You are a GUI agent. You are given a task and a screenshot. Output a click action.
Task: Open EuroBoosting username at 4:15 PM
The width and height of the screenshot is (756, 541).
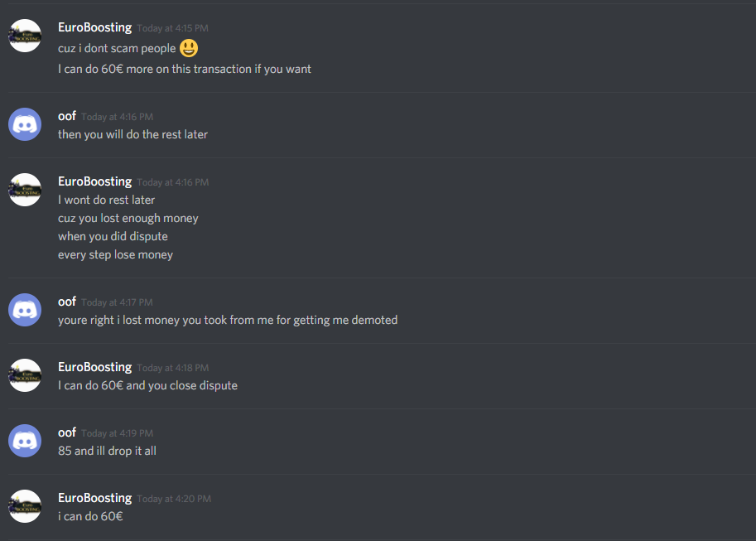[x=94, y=27]
